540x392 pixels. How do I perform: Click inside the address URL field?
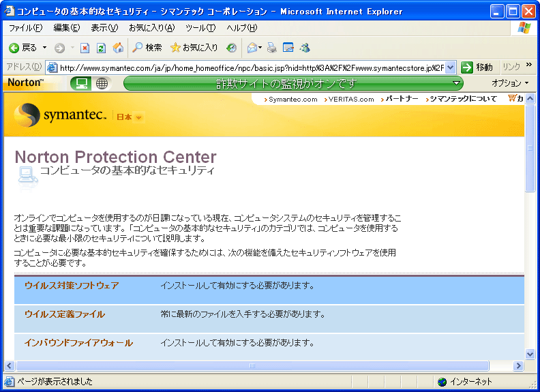pos(252,68)
